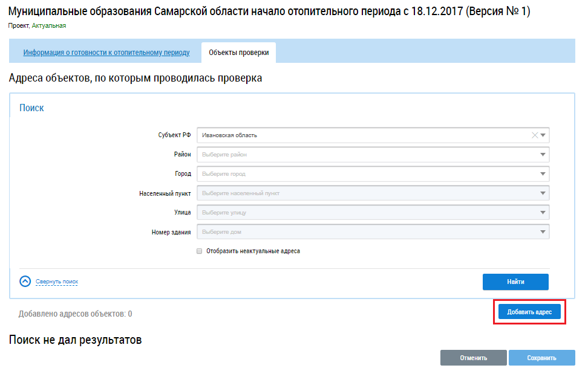This screenshot has width=588, height=371.
Task: Focus the Выберите город input field
Action: (x=363, y=174)
